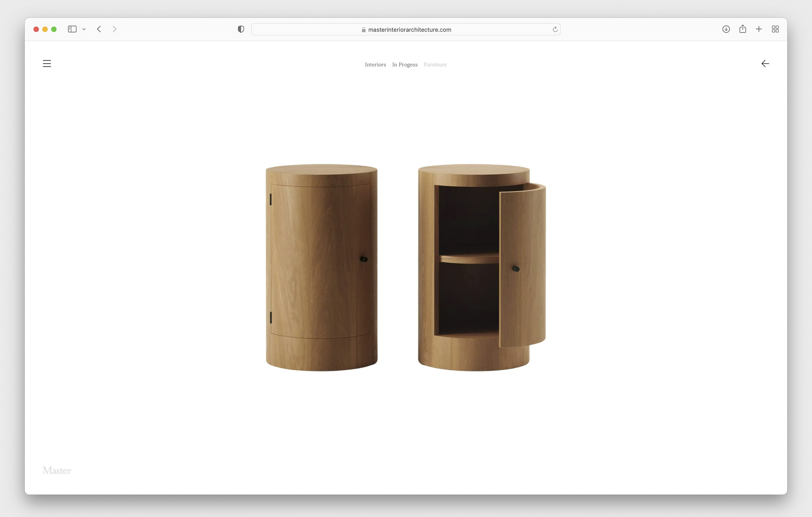Click the Share icon in toolbar

click(x=742, y=29)
